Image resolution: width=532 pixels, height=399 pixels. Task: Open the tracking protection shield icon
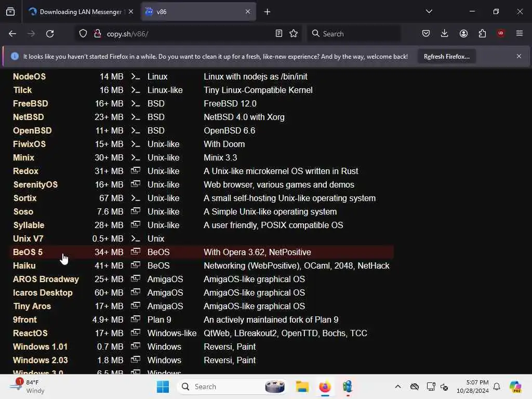[x=83, y=34]
